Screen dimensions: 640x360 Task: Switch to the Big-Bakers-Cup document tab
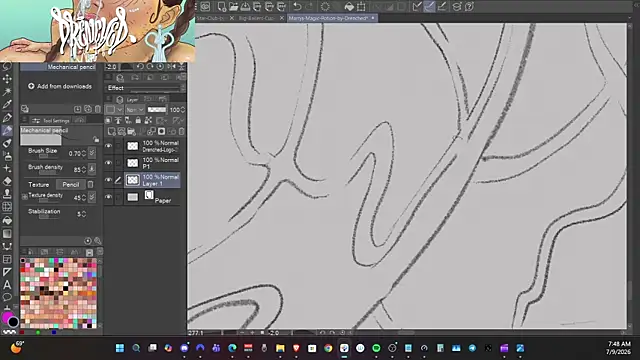point(256,18)
